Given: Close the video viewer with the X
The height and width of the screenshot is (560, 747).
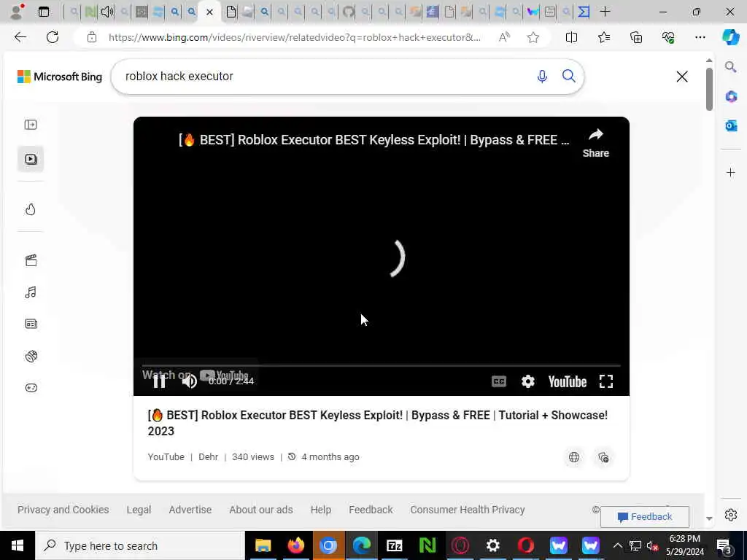Looking at the screenshot, I should pyautogui.click(x=682, y=77).
